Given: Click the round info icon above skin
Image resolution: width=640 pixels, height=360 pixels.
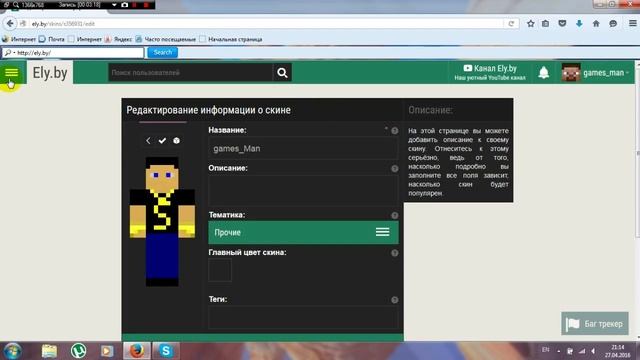Looking at the screenshot, I should [176, 140].
